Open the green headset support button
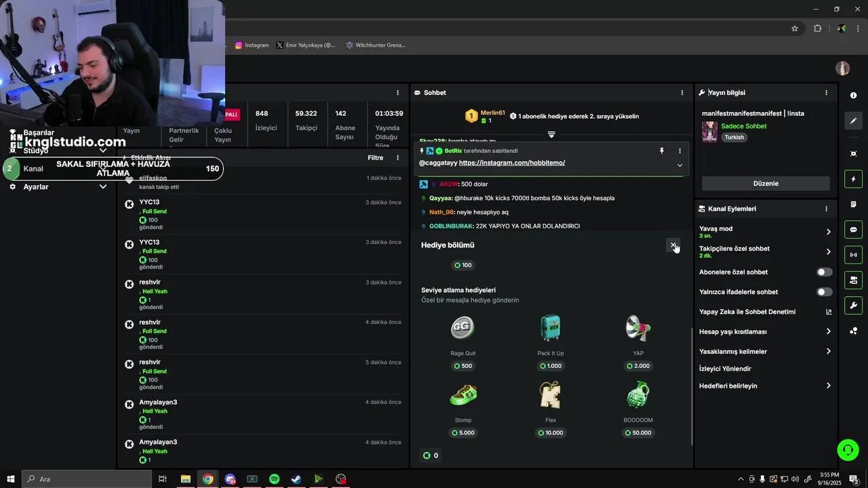The height and width of the screenshot is (488, 868). coord(848,449)
